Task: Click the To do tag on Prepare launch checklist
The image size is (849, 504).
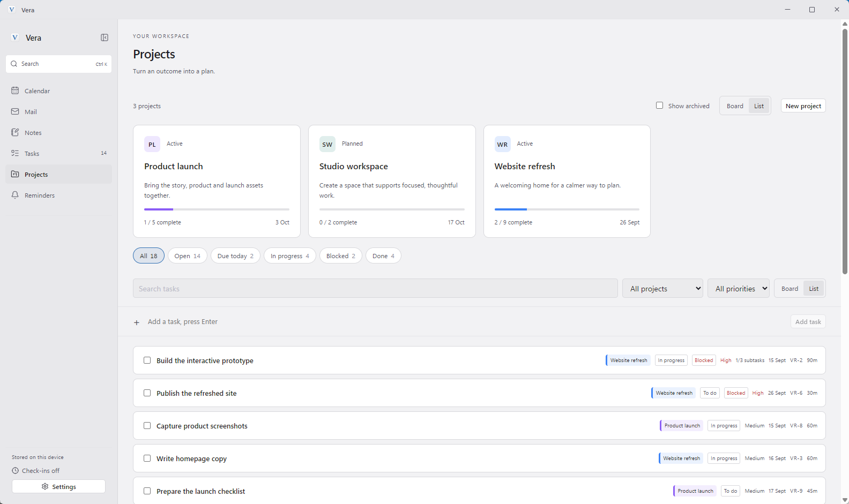Action: [x=731, y=491]
